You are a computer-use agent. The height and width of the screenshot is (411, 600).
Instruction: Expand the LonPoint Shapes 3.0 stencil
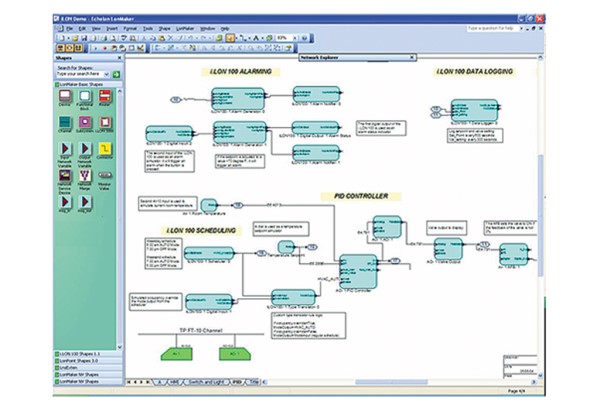(x=88, y=360)
